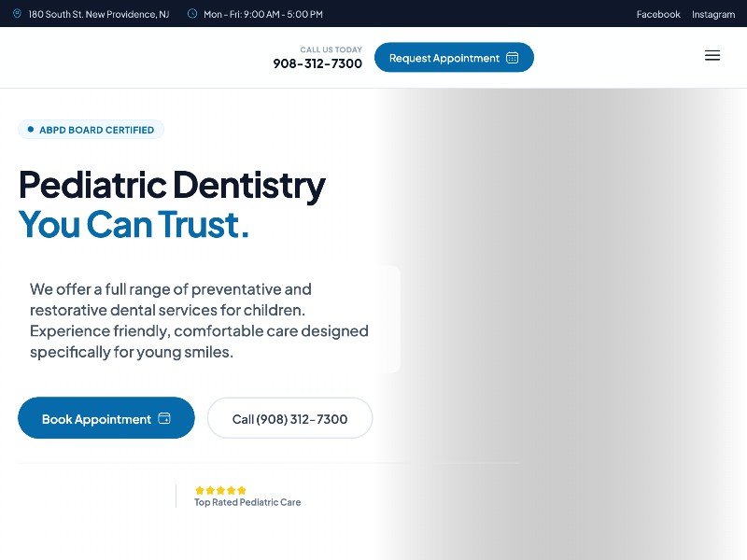
Task: Open the hamburger navigation menu
Action: (712, 56)
